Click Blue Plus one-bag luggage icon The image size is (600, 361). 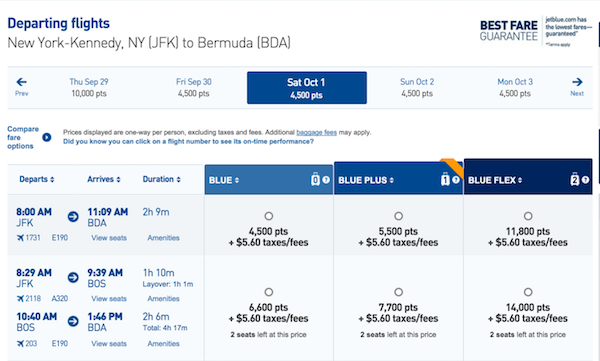tap(445, 179)
